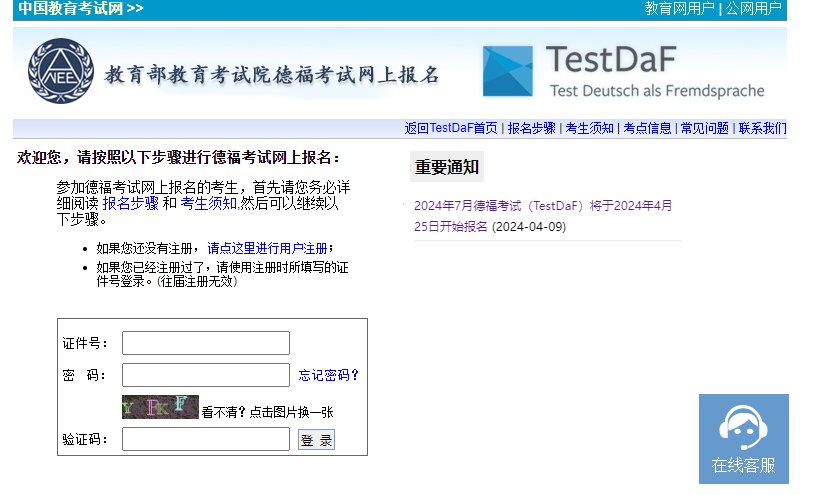813x495 pixels.
Task: Follow the 考生须知 link in the paragraph
Action: [x=208, y=203]
